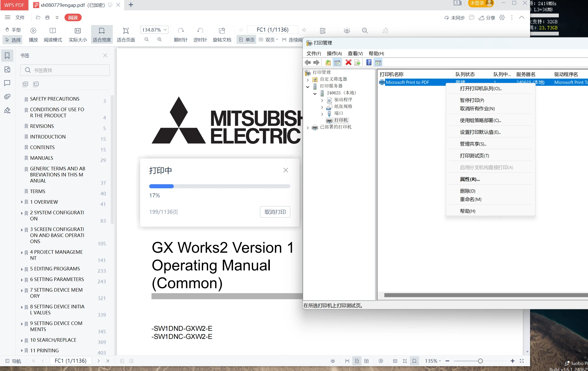Open the comments sidebar panel icon

coord(7,83)
